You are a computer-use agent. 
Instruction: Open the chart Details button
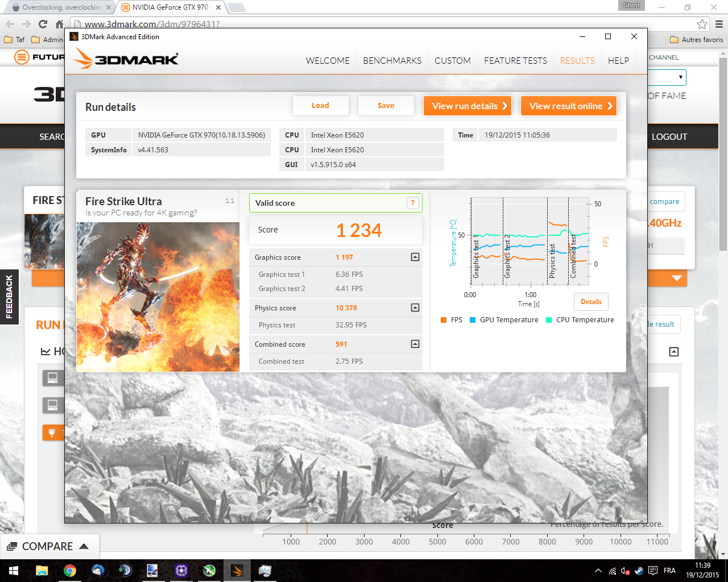coord(591,302)
